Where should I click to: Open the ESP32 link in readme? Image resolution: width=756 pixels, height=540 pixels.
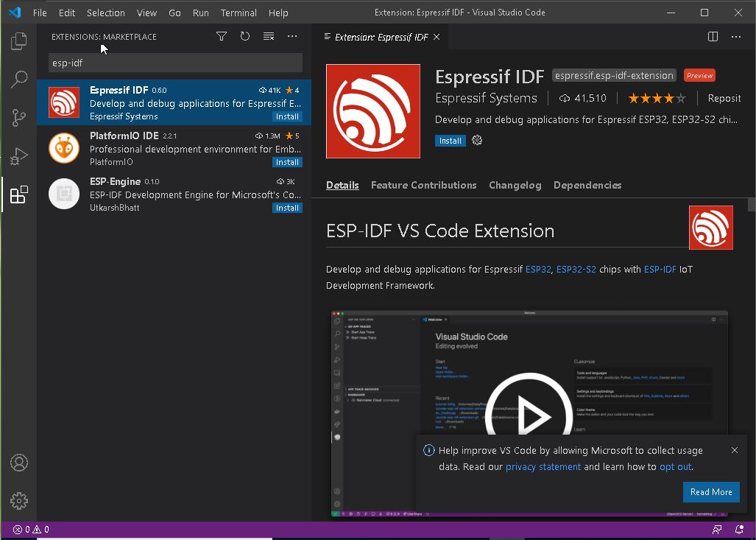[538, 270]
